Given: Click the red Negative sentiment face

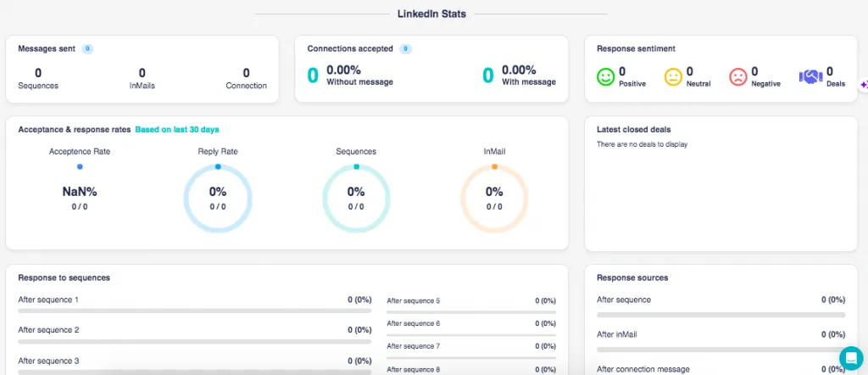Looking at the screenshot, I should coord(738,77).
